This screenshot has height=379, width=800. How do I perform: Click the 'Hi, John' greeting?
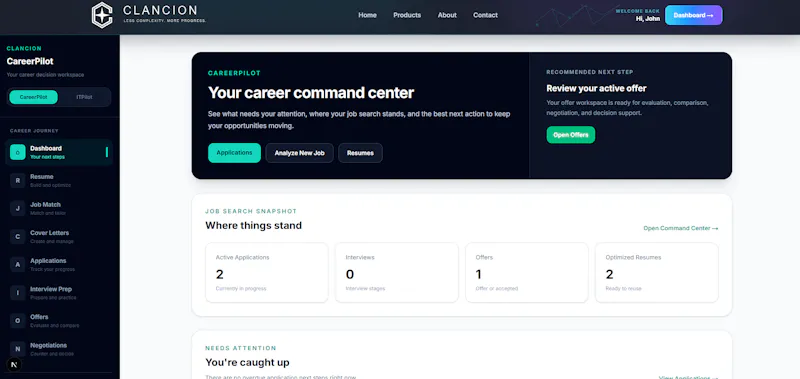point(647,18)
